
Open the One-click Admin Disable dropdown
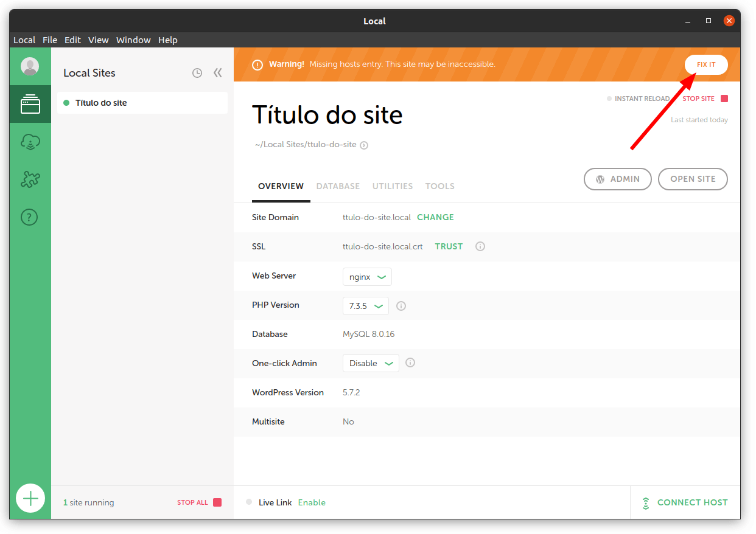click(x=371, y=363)
